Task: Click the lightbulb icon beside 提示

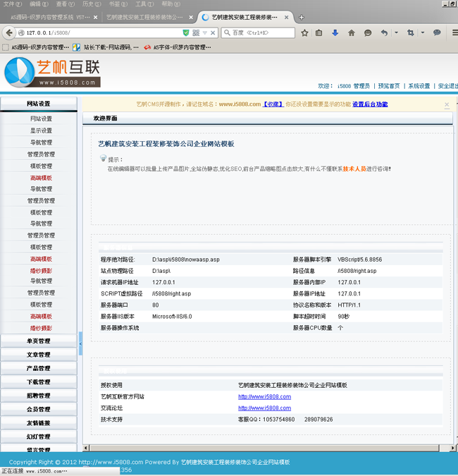Action: (103, 158)
